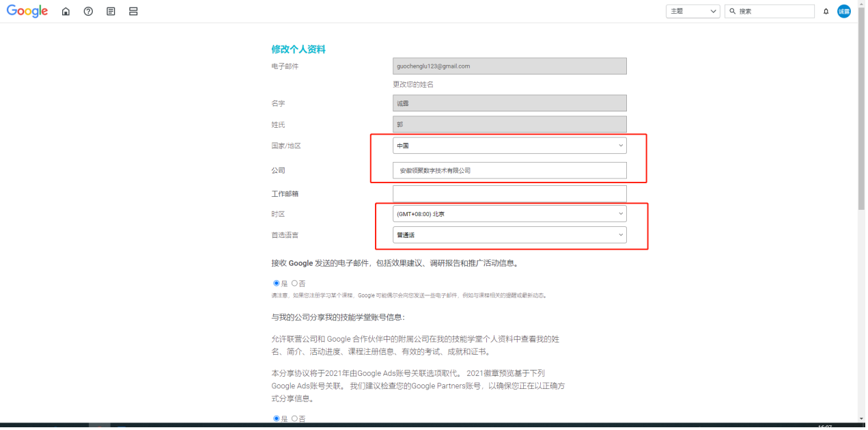Select 是 for receiving Google emails
Screen dimensions: 868x430
pos(277,283)
